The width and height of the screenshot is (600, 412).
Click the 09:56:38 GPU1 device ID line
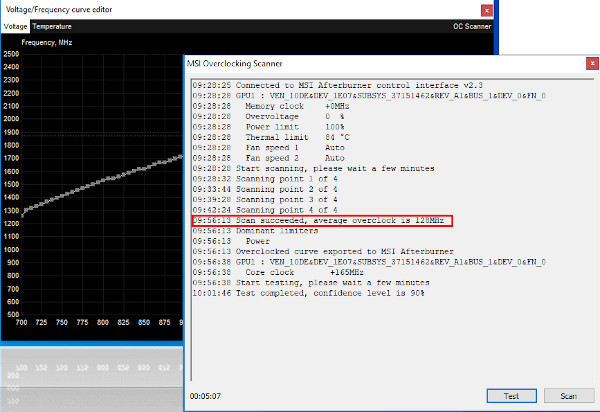tap(369, 262)
